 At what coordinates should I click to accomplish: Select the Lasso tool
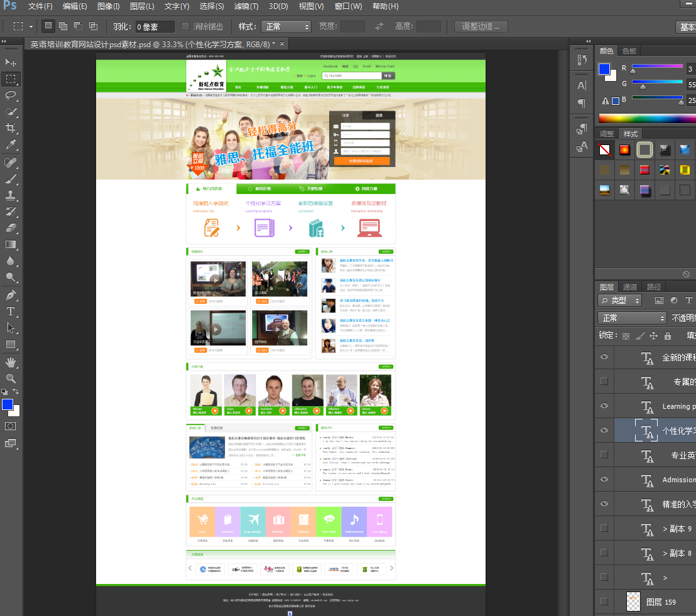tap(11, 95)
